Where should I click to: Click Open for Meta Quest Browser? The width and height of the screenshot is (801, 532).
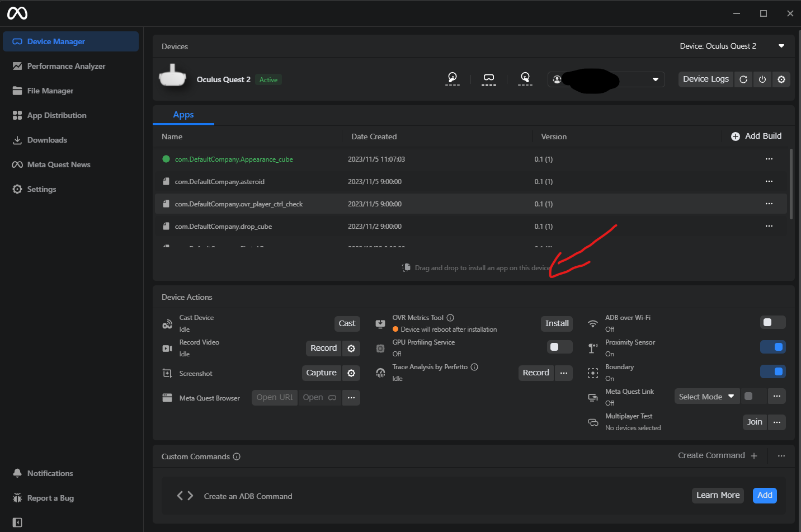[319, 397]
